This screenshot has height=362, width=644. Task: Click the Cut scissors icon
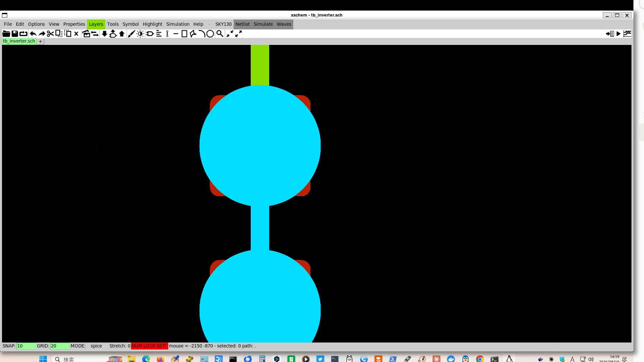pyautogui.click(x=50, y=34)
